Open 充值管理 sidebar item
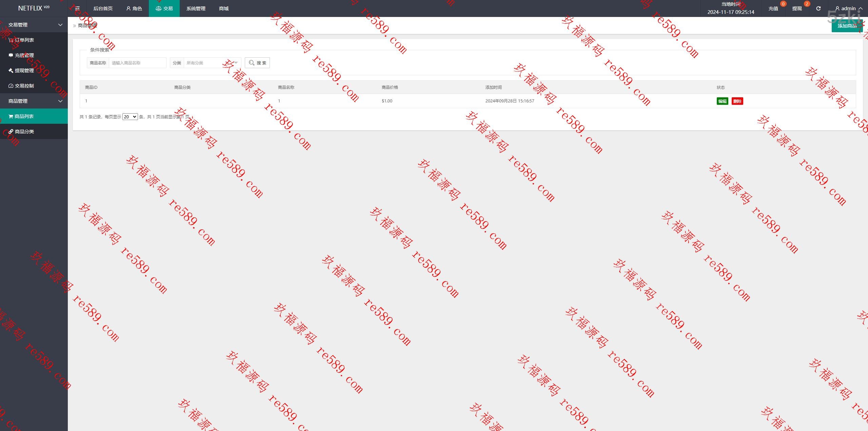The image size is (868, 431). coord(24,55)
